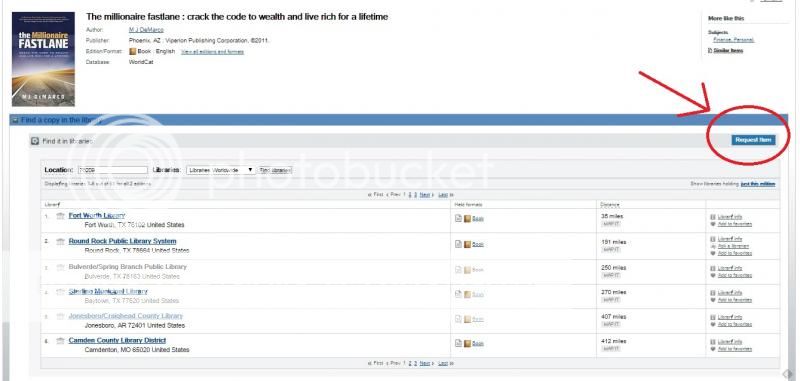Show libraries holding just this edition

[x=758, y=184]
